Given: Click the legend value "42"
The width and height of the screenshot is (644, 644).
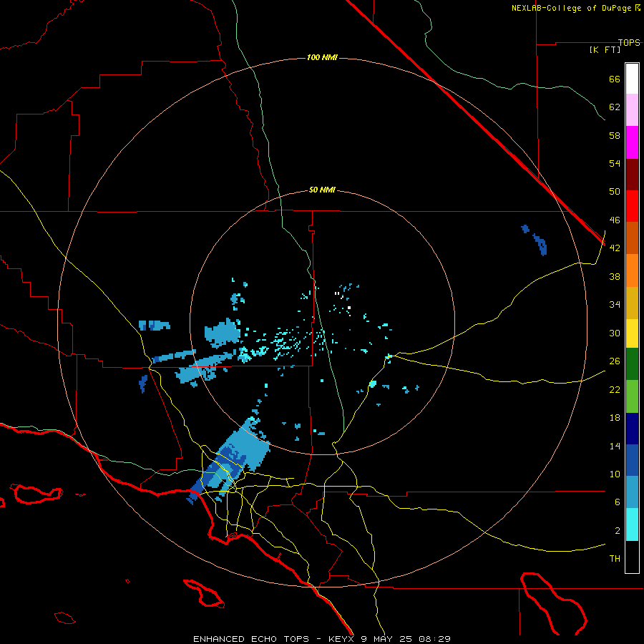Looking at the screenshot, I should point(615,248).
